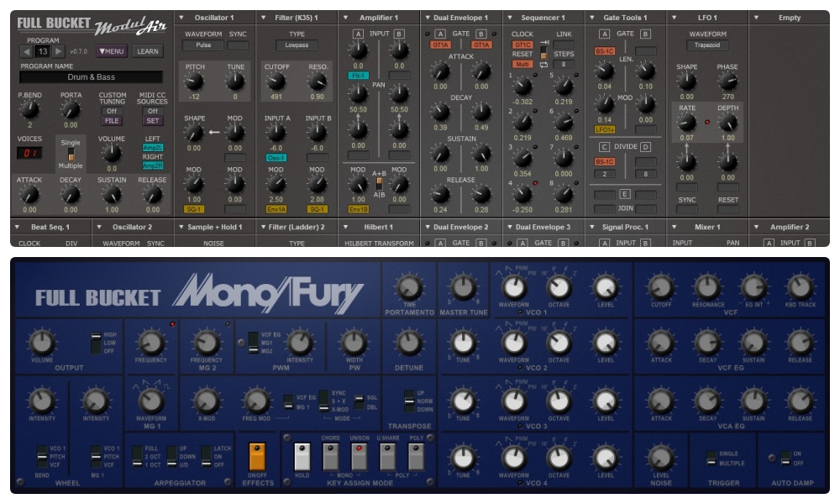Click the ModulAir master Volume knob

tap(112, 153)
